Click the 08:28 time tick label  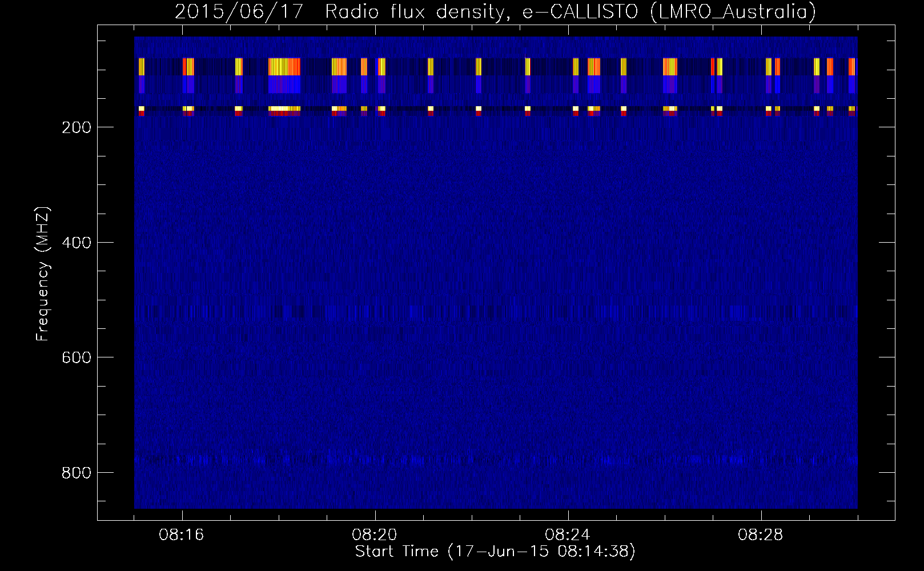coord(761,535)
